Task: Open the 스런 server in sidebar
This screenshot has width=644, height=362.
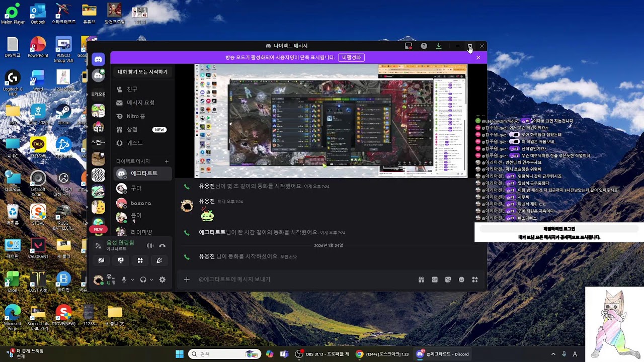Action: coord(98,142)
